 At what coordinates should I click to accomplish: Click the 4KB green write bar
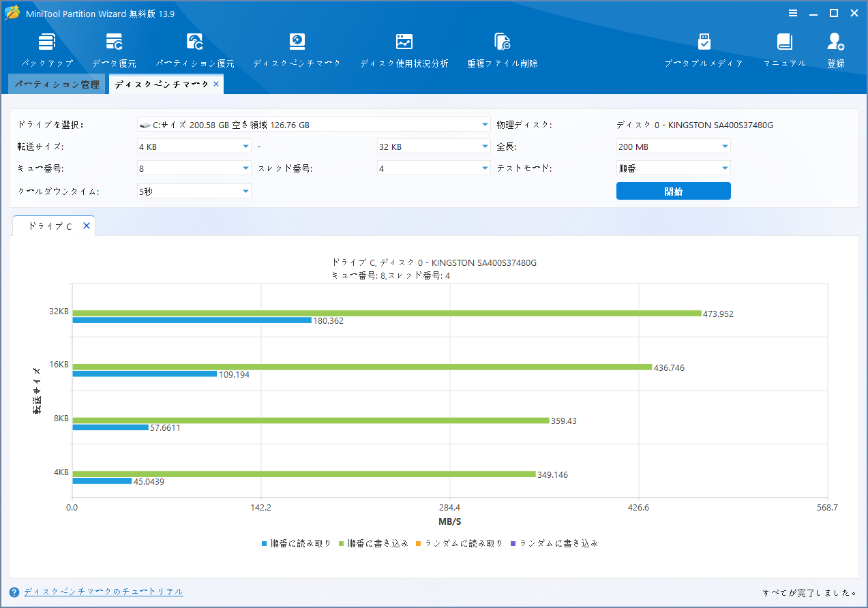coord(304,474)
